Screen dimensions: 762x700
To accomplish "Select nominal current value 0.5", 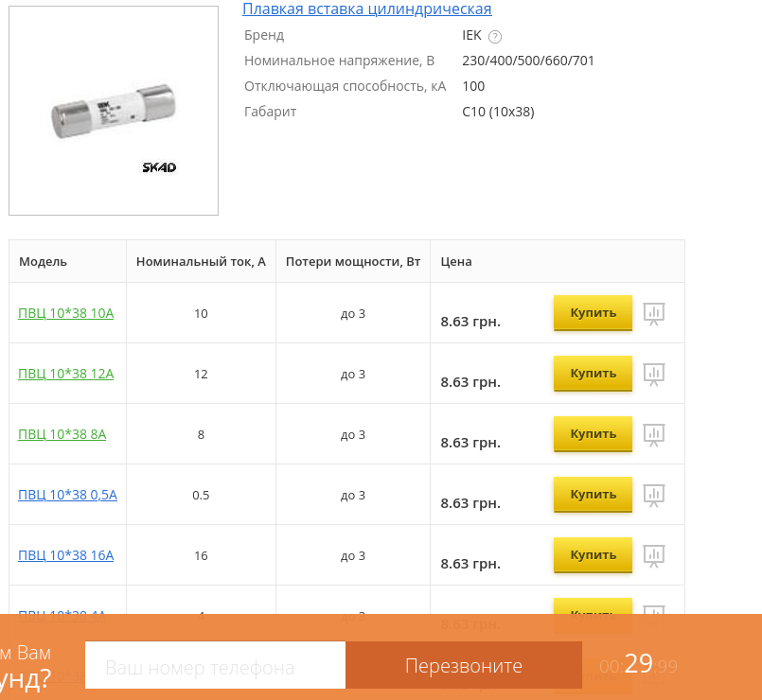I will point(201,495).
